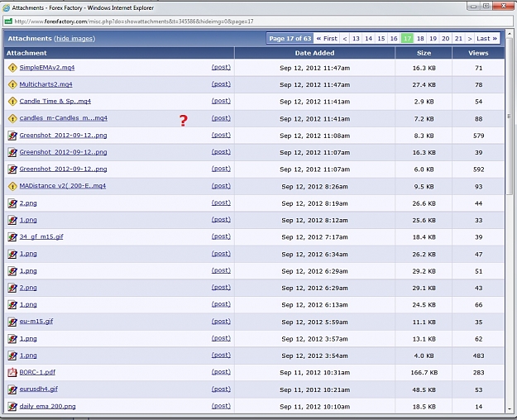Click the image icon beside eurusdh4.gif
This screenshot has height=420, width=517.
12,389
